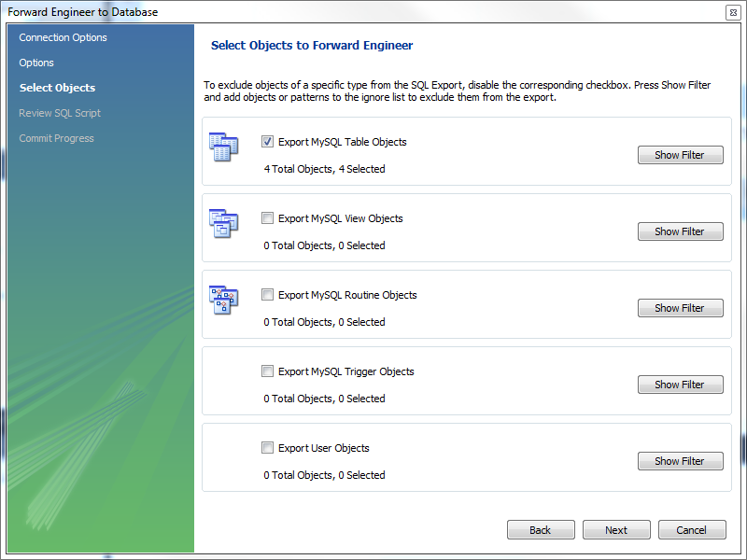Screen dimensions: 747x560
Task: Check Export MySQL Trigger Objects
Action: point(267,371)
